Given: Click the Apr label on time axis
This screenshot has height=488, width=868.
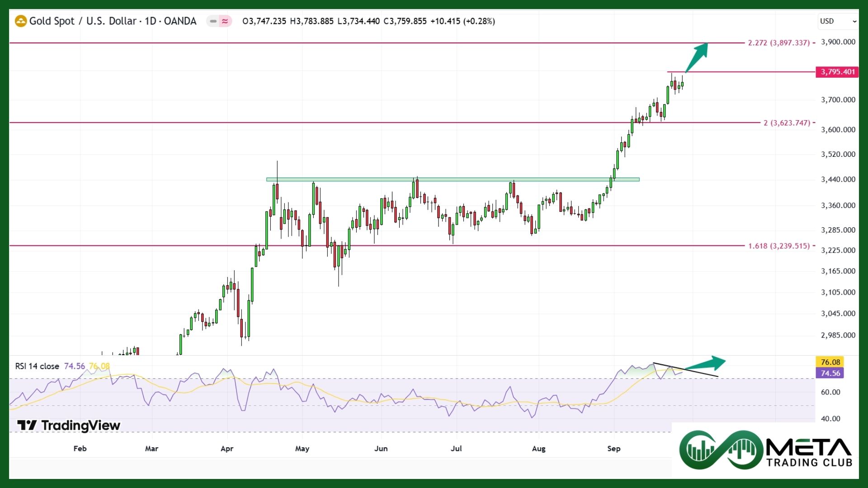Looking at the screenshot, I should click(x=226, y=449).
